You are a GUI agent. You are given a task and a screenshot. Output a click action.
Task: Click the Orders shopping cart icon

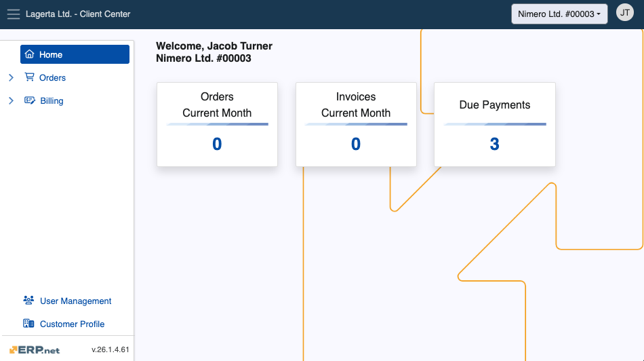(29, 77)
